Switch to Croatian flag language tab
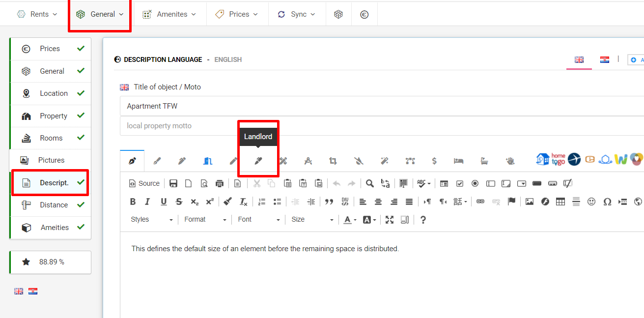 tap(605, 59)
